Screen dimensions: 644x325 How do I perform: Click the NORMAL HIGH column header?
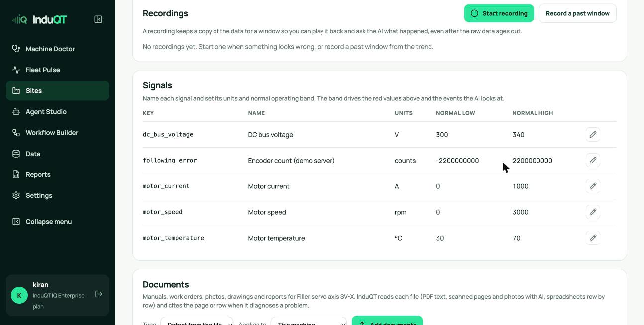533,113
